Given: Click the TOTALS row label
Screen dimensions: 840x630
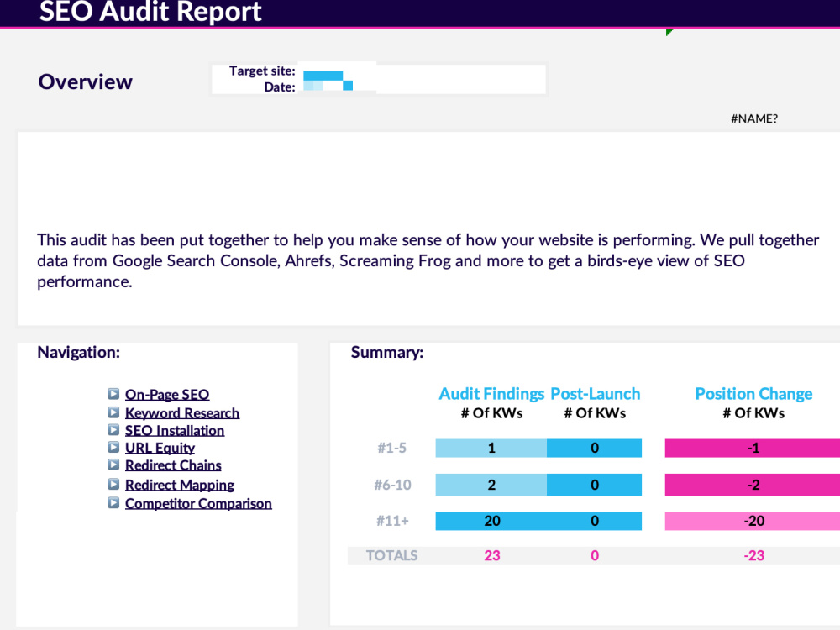Looking at the screenshot, I should (x=391, y=555).
